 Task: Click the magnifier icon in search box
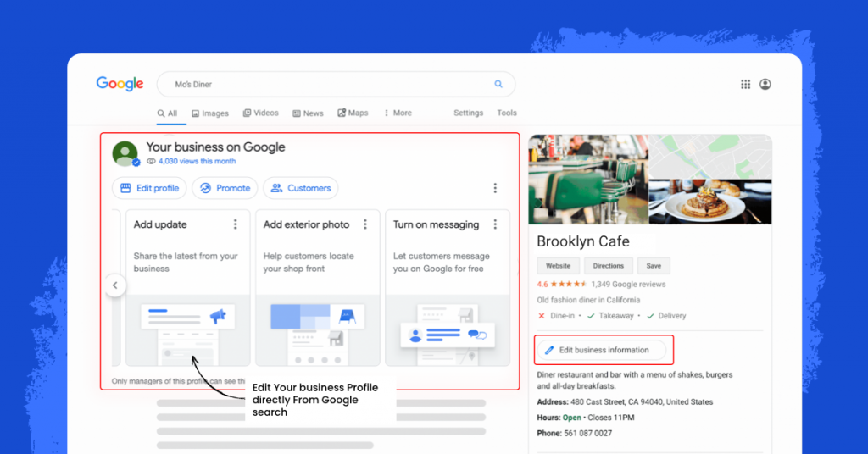pos(498,84)
